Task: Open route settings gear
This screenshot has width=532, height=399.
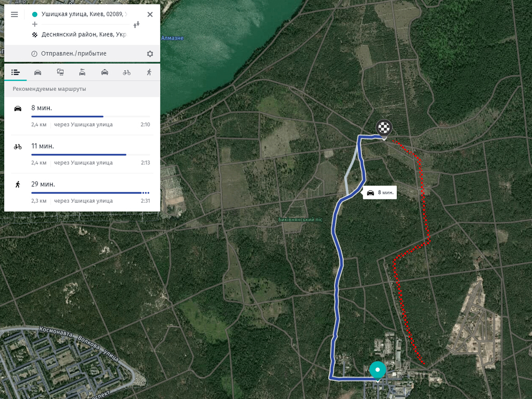Action: (150, 54)
